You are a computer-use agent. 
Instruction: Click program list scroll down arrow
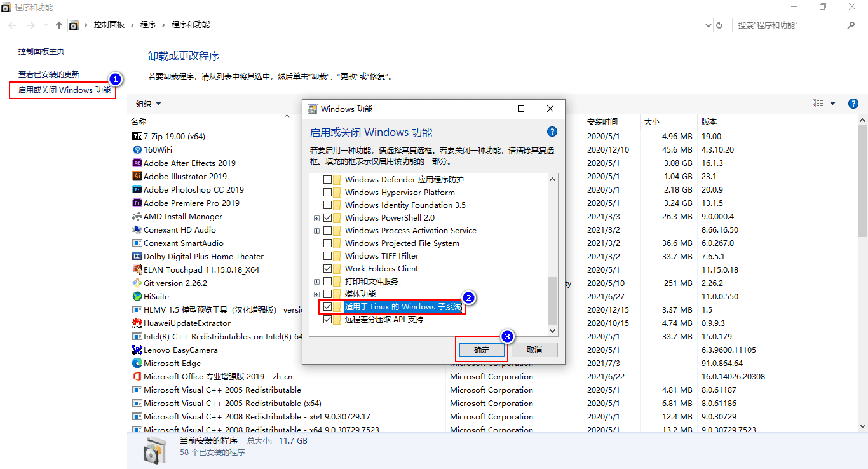(x=862, y=427)
